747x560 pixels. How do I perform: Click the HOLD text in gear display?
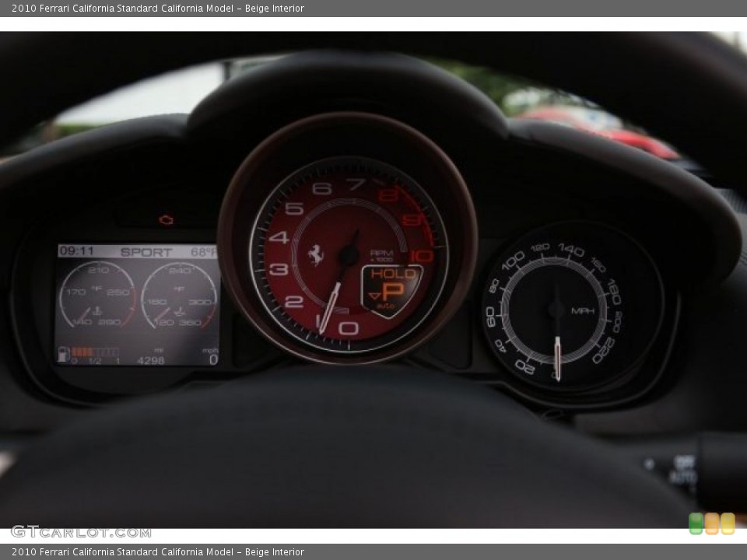[x=394, y=274]
